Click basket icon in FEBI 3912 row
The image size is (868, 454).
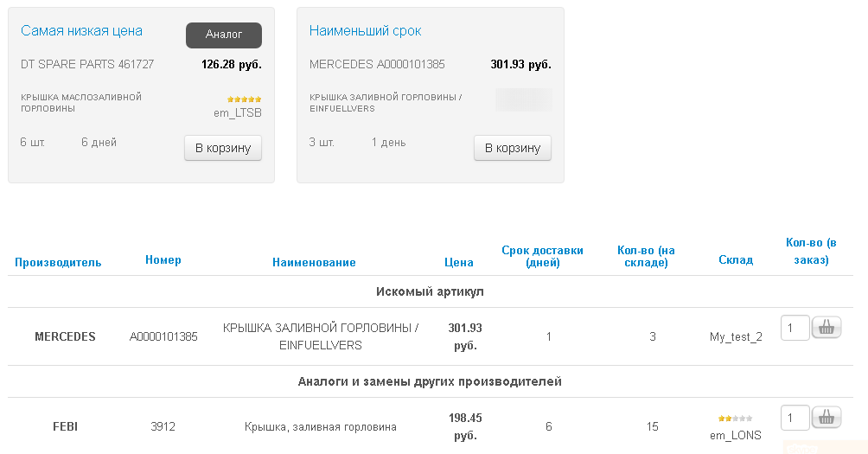[x=827, y=418]
